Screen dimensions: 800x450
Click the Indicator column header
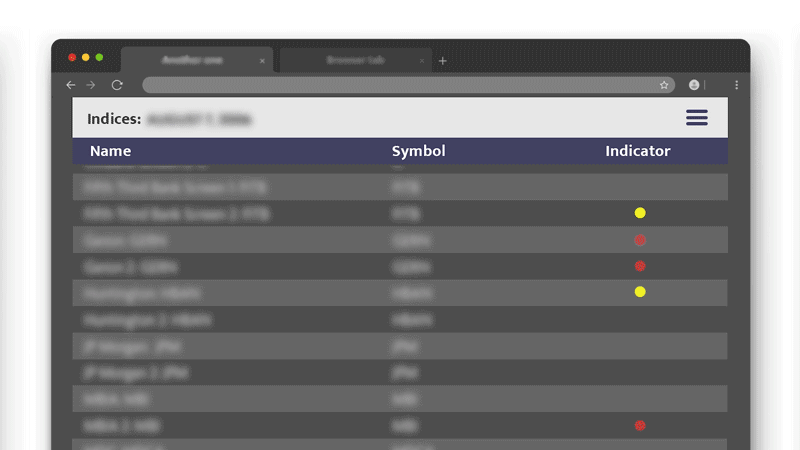(637, 151)
